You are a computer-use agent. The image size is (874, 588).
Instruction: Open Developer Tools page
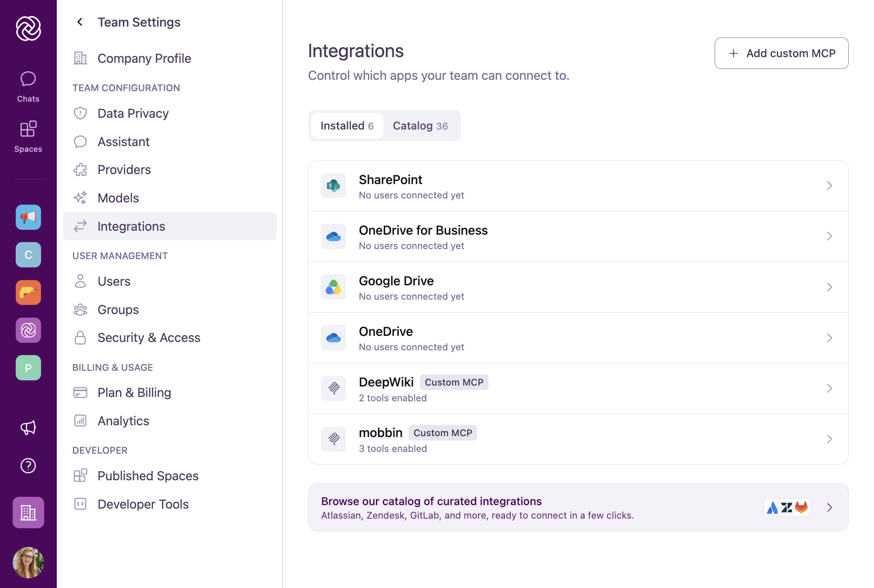coord(170,504)
